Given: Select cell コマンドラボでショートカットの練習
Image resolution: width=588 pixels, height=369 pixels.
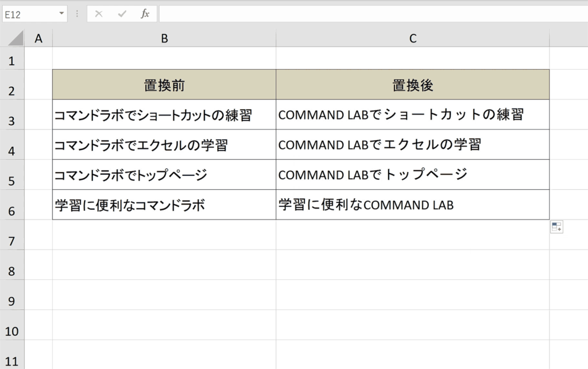Looking at the screenshot, I should [164, 114].
